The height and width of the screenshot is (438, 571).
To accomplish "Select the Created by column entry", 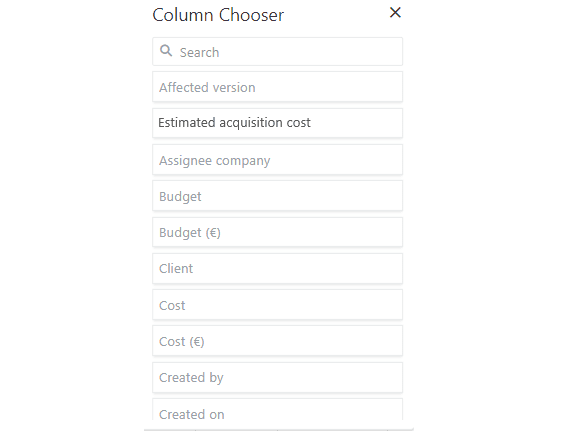I will 277,378.
